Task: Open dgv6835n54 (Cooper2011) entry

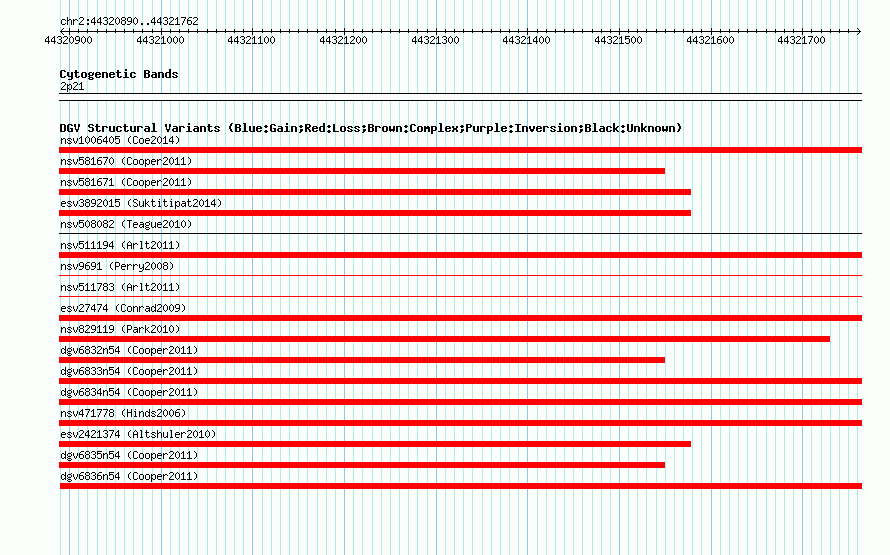Action: 129,455
